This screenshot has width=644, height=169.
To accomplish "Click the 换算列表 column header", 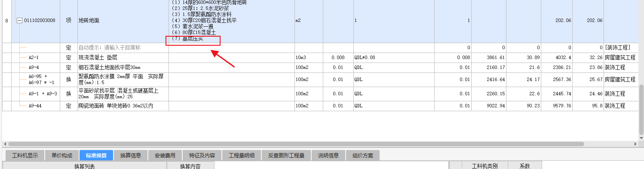I will click(x=85, y=166).
